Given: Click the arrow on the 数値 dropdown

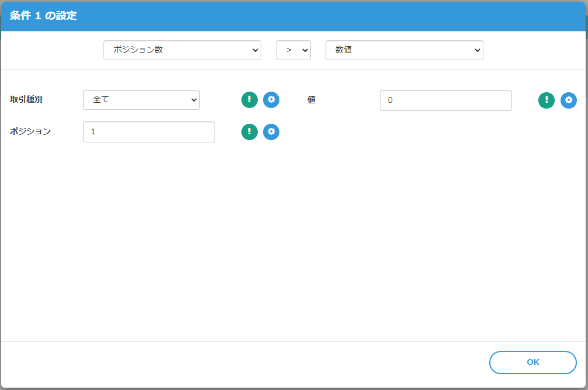Looking at the screenshot, I should tap(476, 50).
